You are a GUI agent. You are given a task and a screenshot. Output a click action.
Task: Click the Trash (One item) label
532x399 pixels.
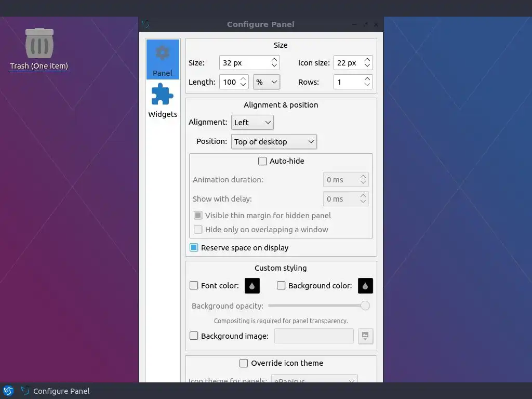coord(39,66)
